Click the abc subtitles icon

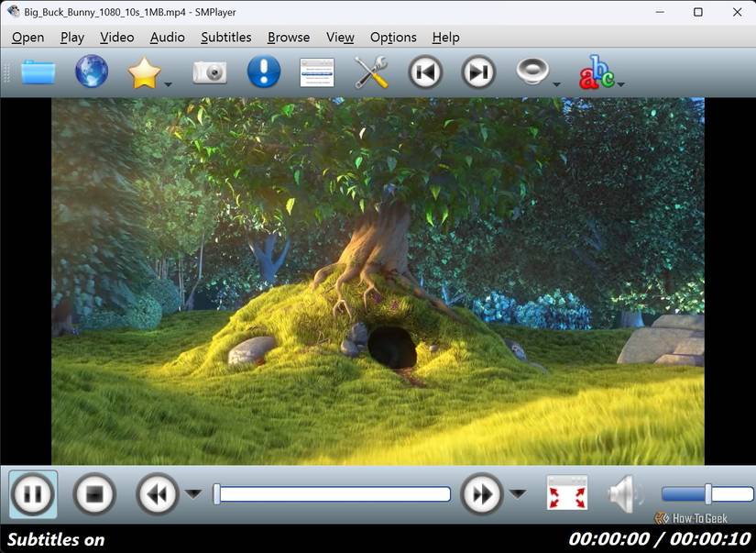tap(597, 72)
